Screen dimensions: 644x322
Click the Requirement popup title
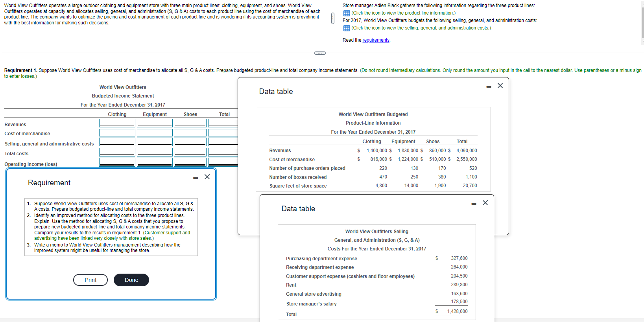[x=49, y=183]
